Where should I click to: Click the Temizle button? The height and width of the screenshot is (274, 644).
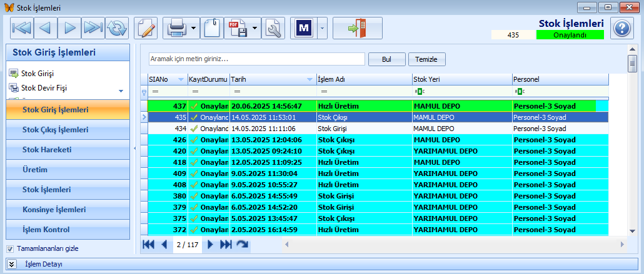click(427, 59)
